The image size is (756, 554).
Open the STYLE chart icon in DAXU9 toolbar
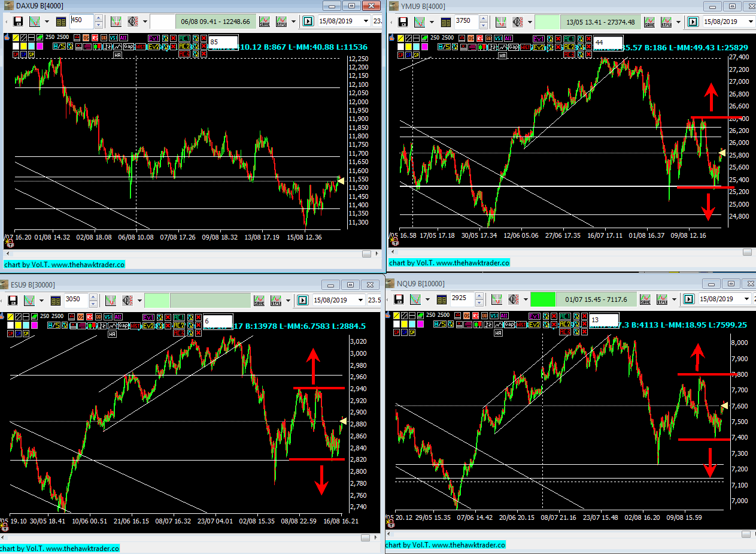(x=281, y=22)
